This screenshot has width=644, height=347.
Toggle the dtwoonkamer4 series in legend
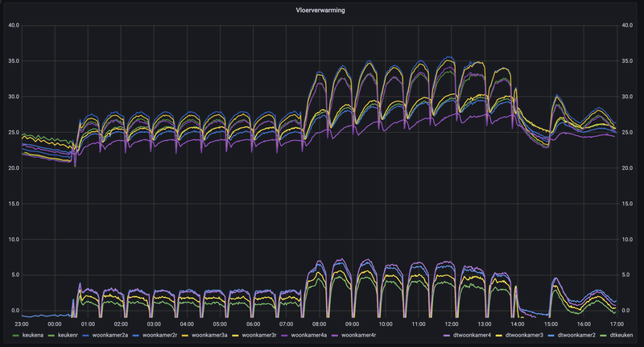472,335
